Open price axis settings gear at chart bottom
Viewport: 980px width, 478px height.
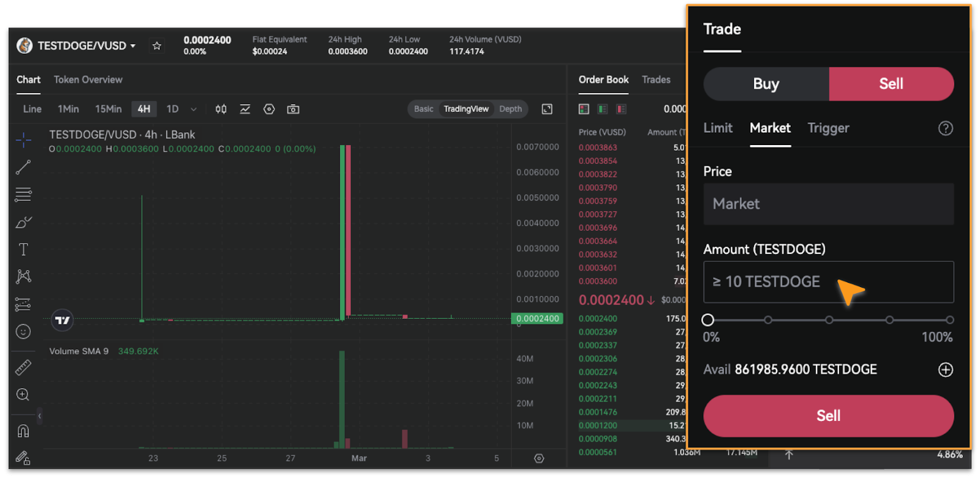pos(539,458)
